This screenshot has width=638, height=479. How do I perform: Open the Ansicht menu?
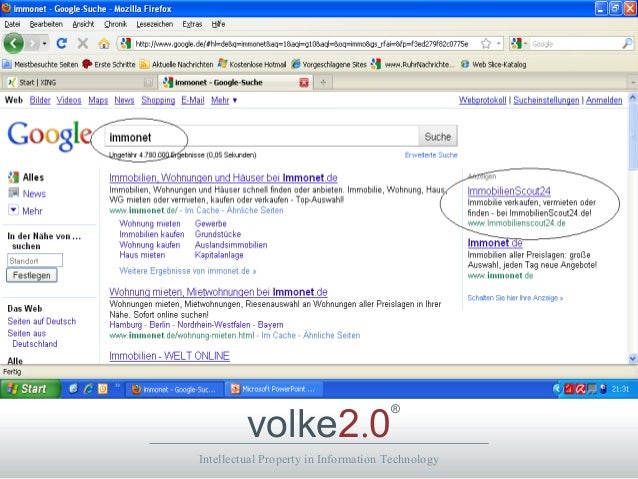pos(83,24)
